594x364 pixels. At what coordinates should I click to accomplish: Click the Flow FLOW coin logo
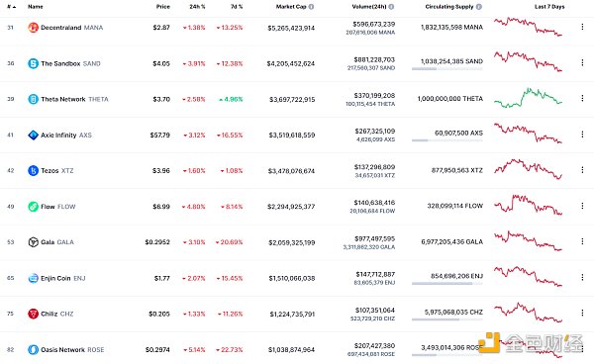click(34, 206)
